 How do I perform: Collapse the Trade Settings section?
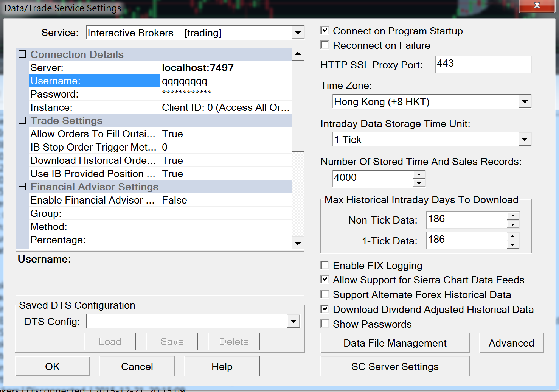coord(22,120)
